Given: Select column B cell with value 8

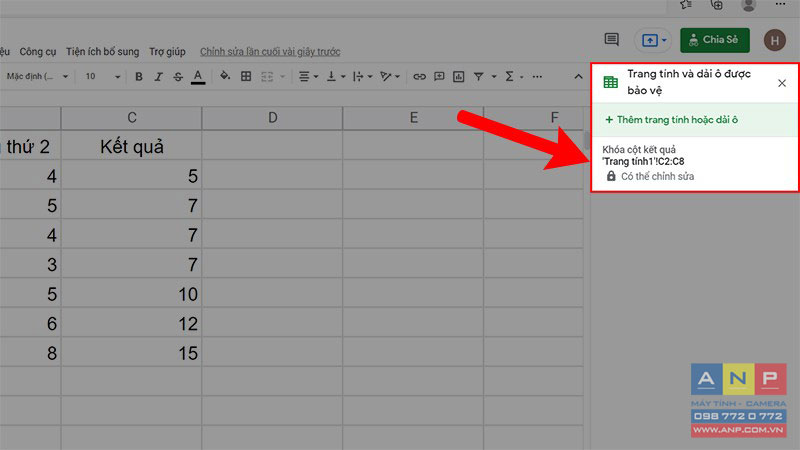Looking at the screenshot, I should point(30,353).
